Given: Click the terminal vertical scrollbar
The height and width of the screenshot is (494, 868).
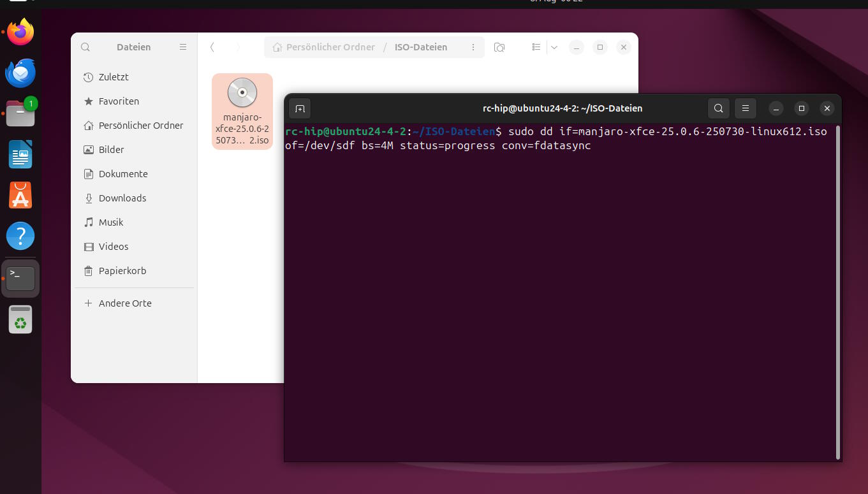Looking at the screenshot, I should pyautogui.click(x=838, y=292).
